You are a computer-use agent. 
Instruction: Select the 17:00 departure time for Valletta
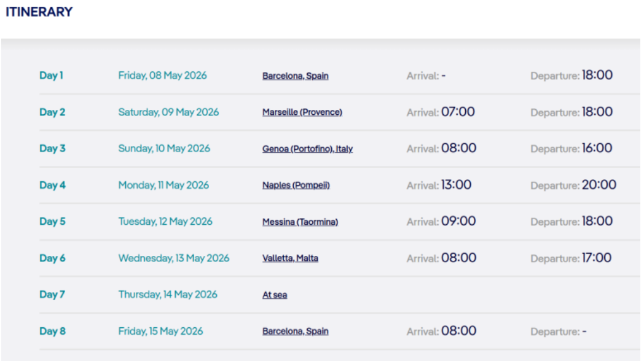click(597, 258)
